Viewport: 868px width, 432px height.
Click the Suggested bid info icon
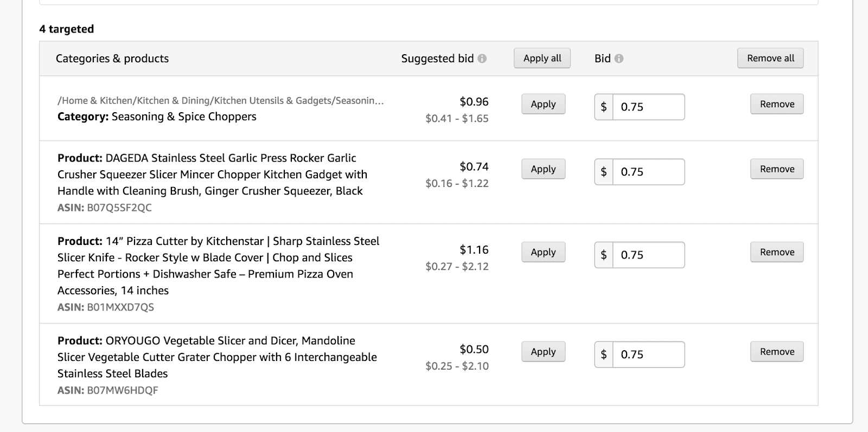(483, 58)
